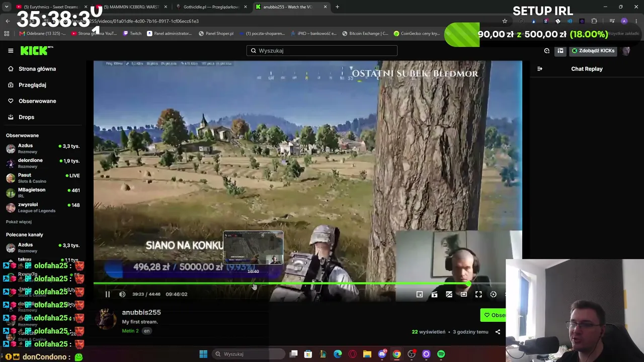Open the anubbis255 channel name link
The height and width of the screenshot is (362, 644).
(141, 312)
